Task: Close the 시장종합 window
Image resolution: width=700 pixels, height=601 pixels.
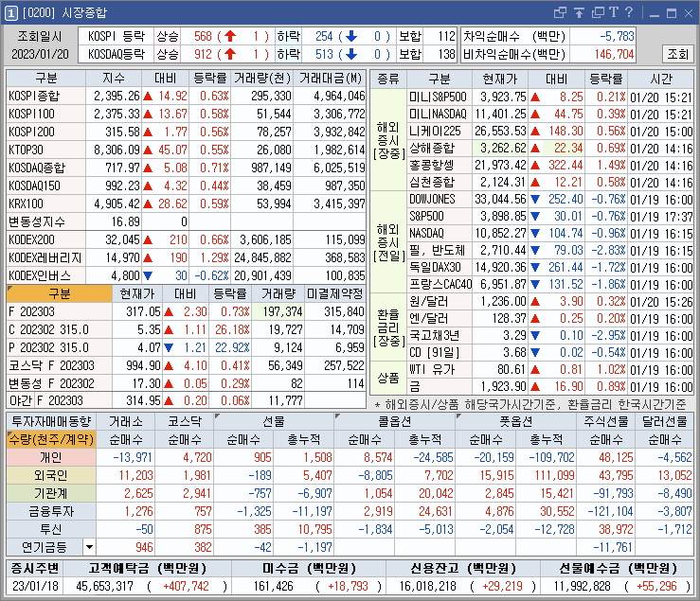Action: coord(689,13)
